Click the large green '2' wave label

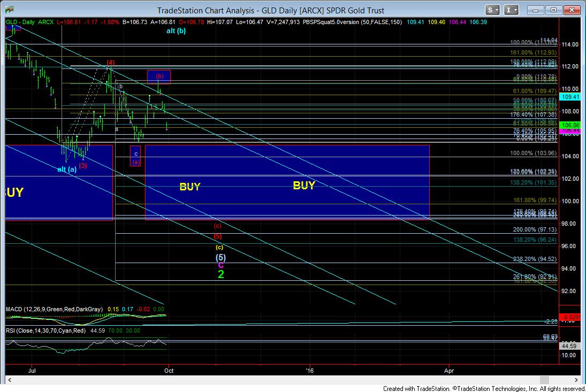click(221, 274)
